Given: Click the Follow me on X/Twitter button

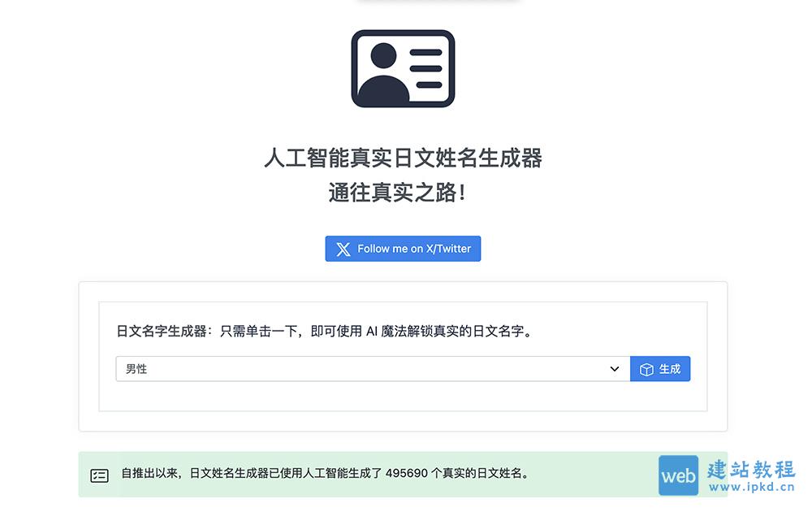Looking at the screenshot, I should click(x=403, y=249).
